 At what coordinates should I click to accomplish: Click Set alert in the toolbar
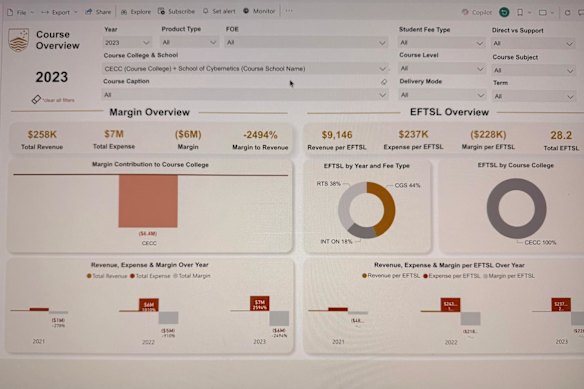[219, 12]
